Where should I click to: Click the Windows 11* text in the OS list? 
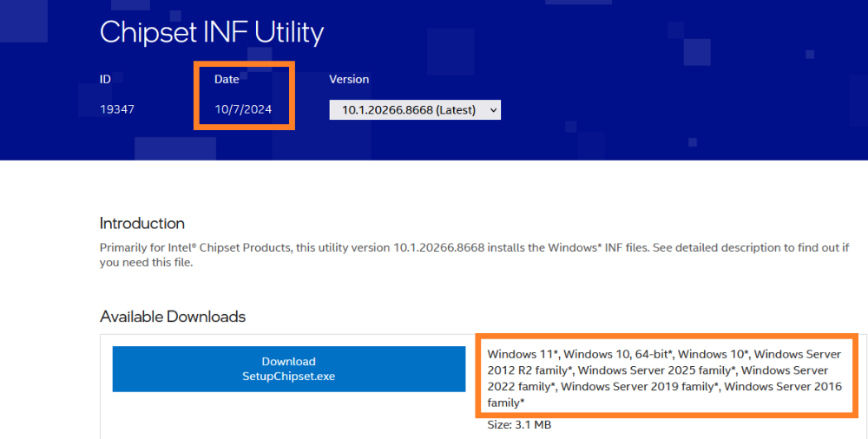click(x=523, y=354)
